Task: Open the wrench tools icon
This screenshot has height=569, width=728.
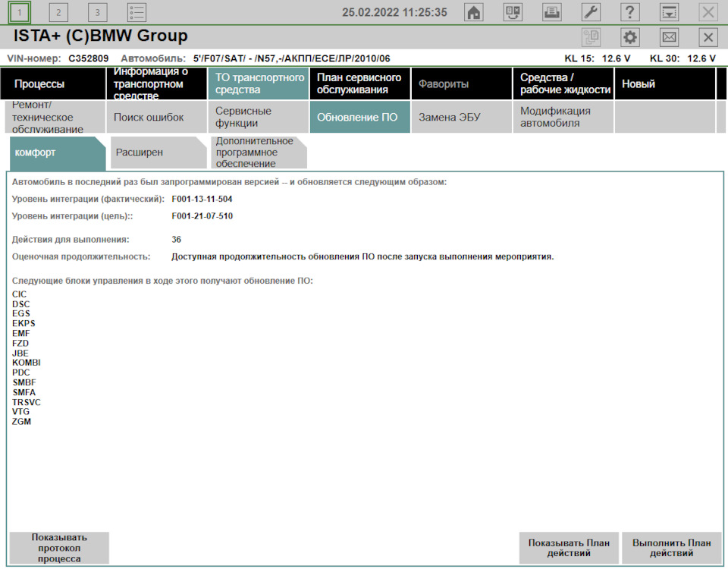Action: pos(591,12)
